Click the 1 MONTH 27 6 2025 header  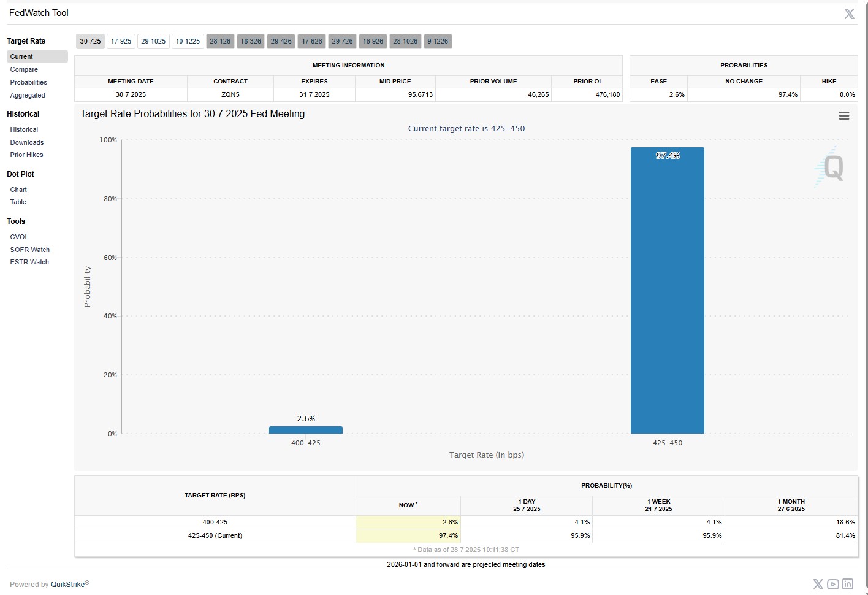[791, 505]
